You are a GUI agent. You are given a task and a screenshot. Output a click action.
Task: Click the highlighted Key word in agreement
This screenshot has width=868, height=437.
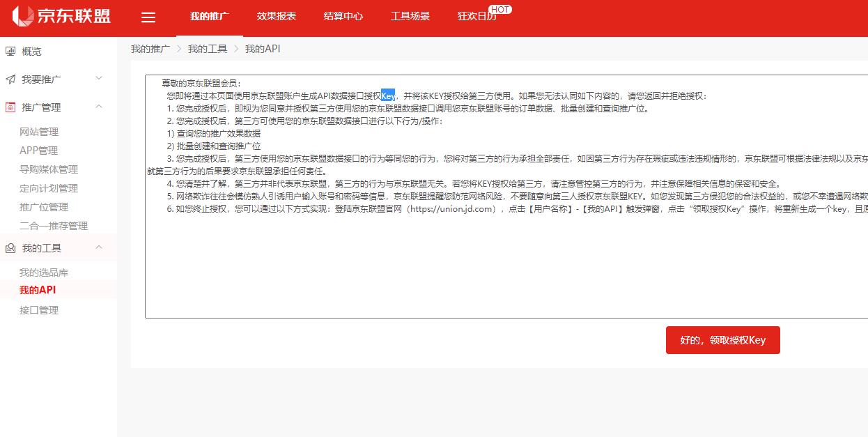tap(388, 96)
